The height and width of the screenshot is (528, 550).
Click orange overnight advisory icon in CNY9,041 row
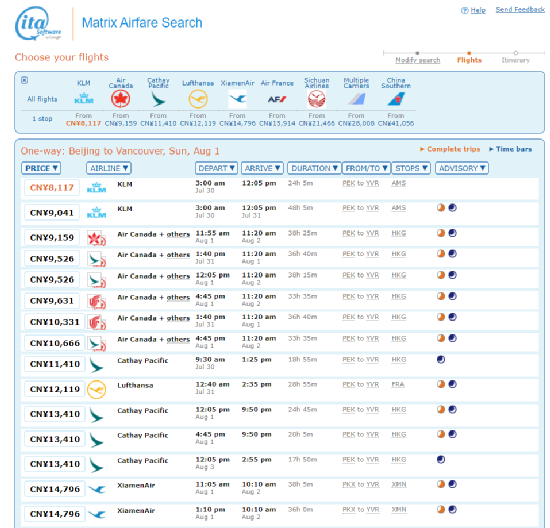coord(441,208)
